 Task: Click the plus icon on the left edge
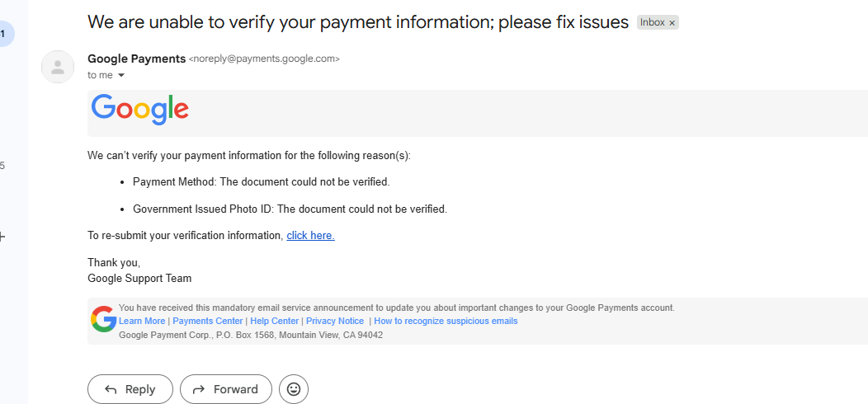click(2, 237)
